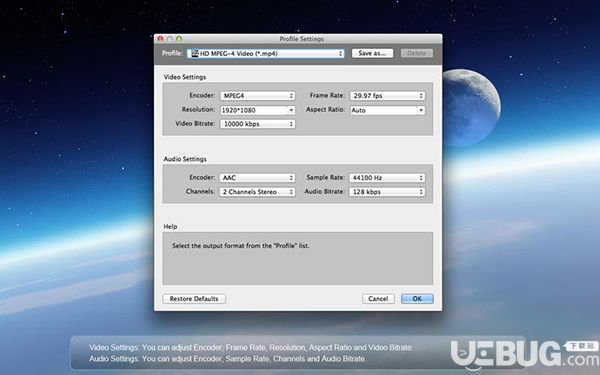
Task: Click the Restore Defaults button
Action: [194, 299]
